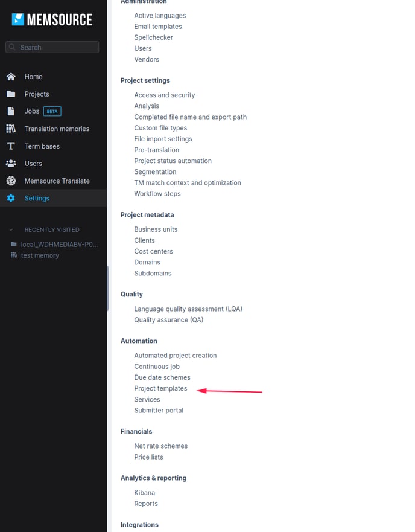Click the Settings gear icon
Screen dimensions: 415x532
pyautogui.click(x=11, y=198)
